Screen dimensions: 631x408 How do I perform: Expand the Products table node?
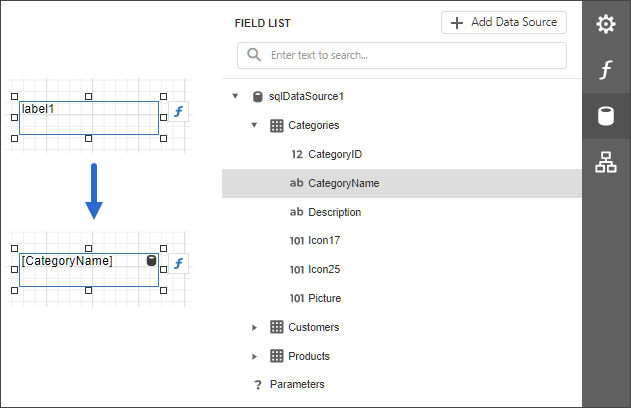tap(255, 356)
